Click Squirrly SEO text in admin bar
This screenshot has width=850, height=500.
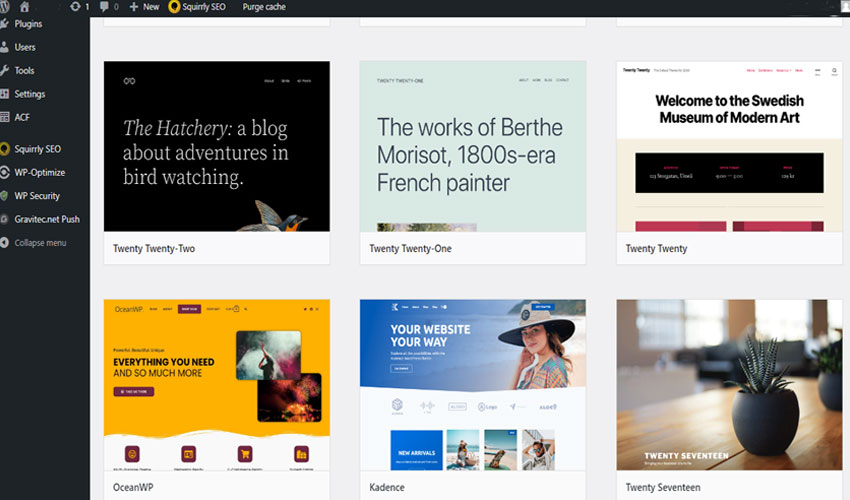[204, 7]
